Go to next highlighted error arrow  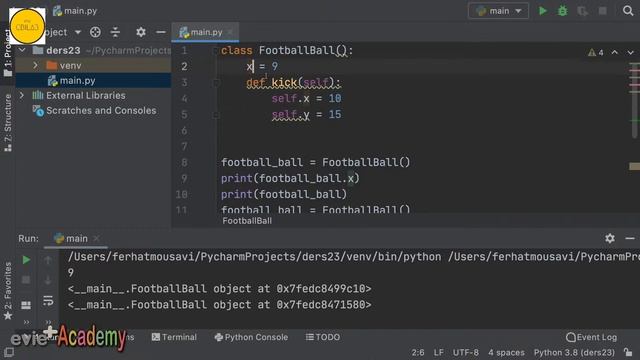point(631,53)
